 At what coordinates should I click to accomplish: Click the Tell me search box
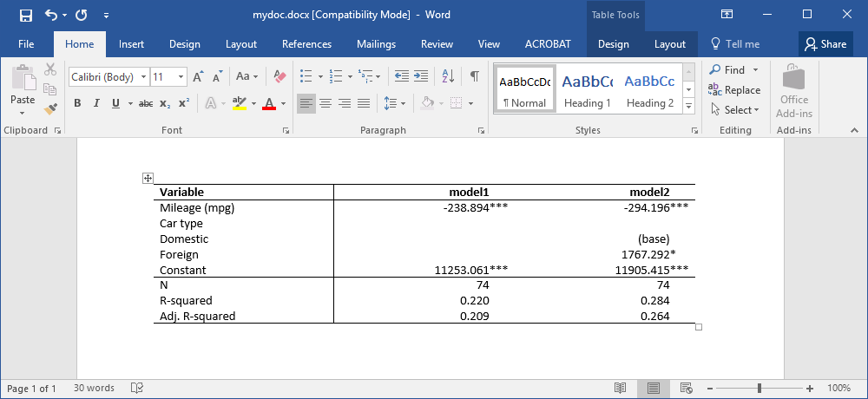pos(735,44)
